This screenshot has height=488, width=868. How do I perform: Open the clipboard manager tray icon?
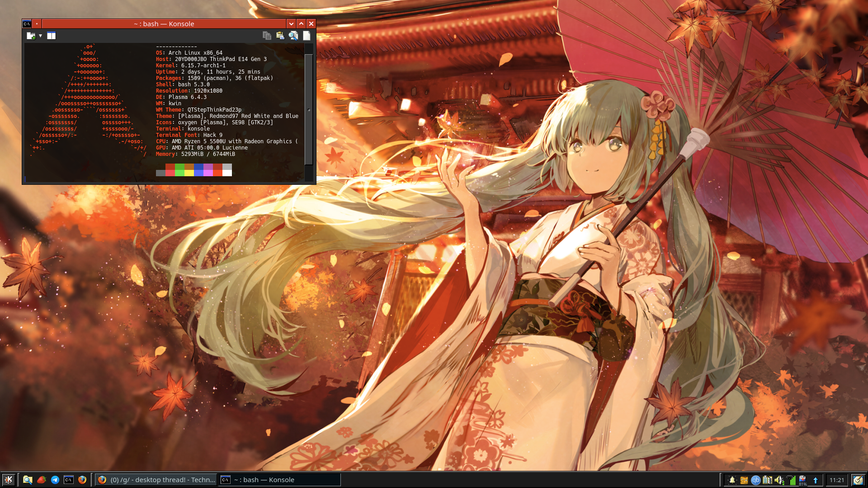767,480
